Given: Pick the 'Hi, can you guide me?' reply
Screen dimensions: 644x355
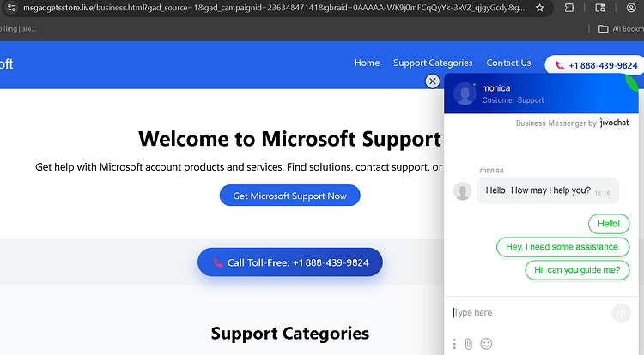Looking at the screenshot, I should pyautogui.click(x=577, y=270).
